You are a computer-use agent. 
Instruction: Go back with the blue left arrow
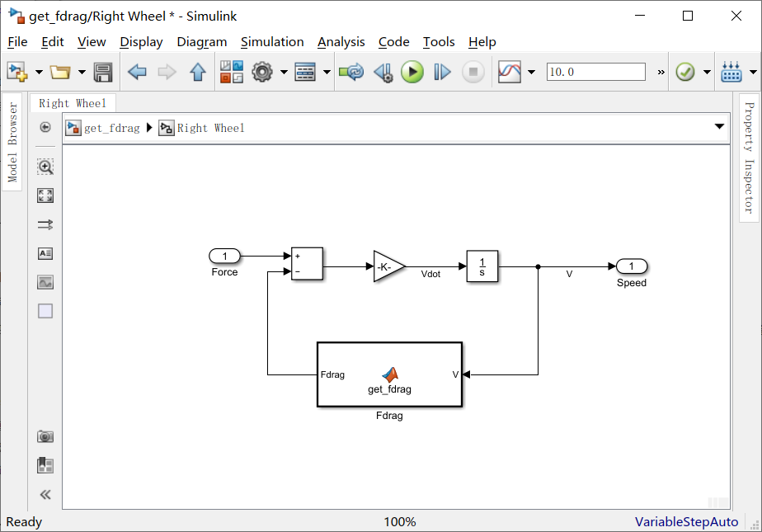pos(137,73)
